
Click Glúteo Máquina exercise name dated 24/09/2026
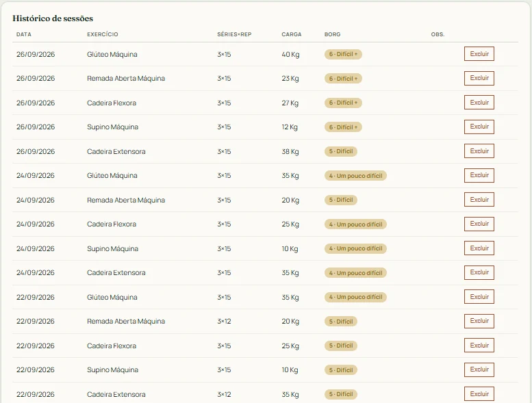(112, 176)
